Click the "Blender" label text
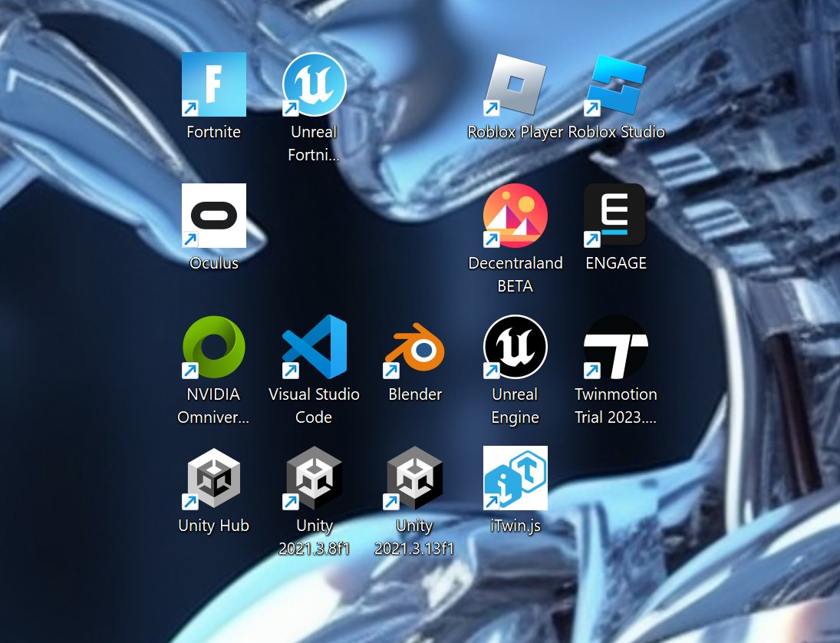Viewport: 840px width, 643px height. pos(415,394)
